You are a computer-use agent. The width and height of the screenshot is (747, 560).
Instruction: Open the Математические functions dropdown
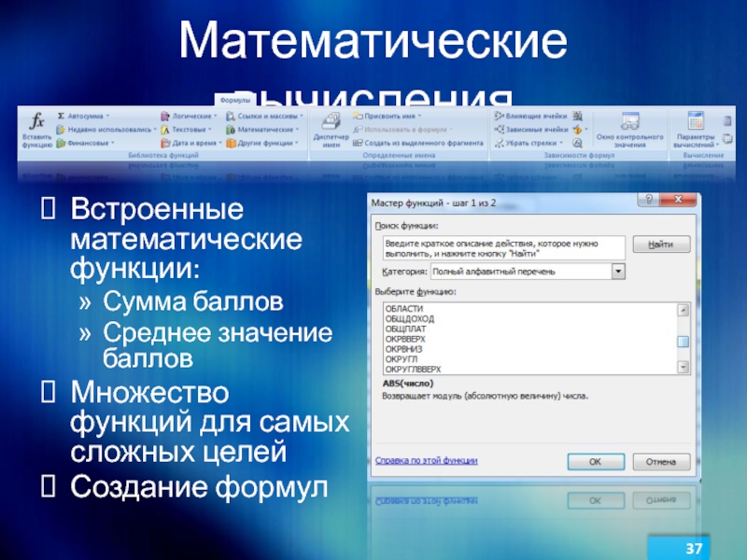click(262, 130)
